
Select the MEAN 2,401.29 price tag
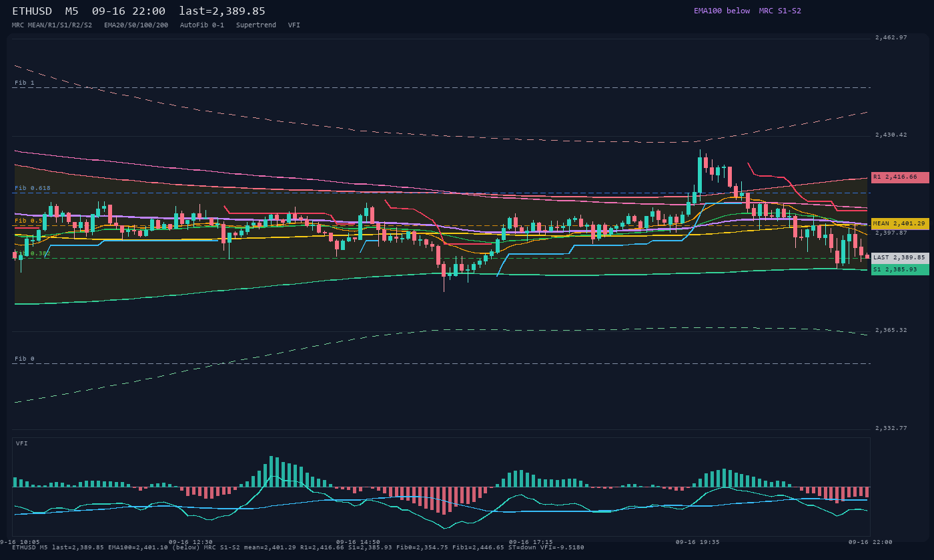[x=900, y=224]
